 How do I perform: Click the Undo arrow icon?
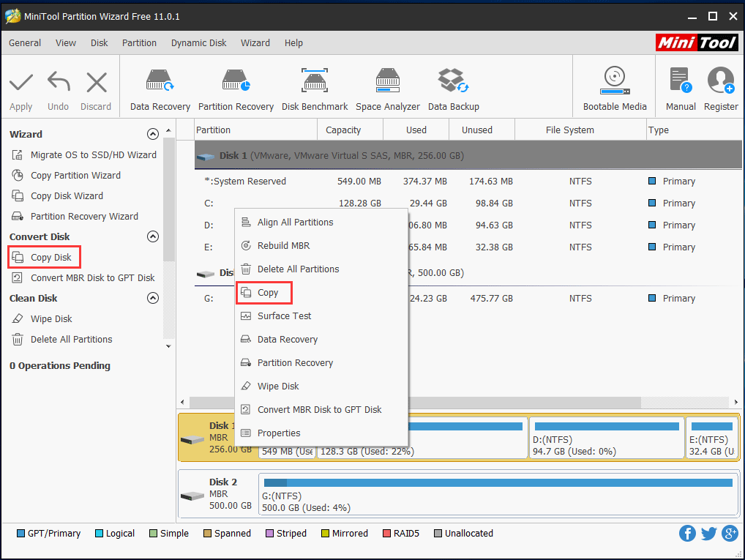[x=59, y=82]
